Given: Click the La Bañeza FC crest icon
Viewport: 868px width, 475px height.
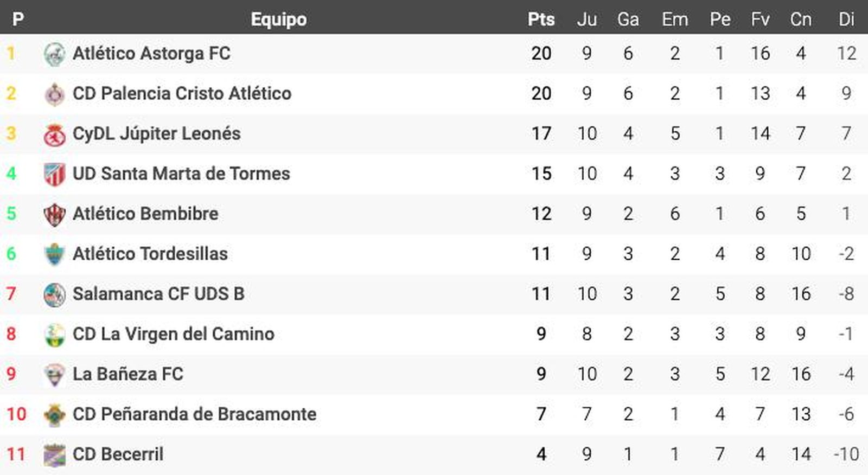Looking at the screenshot, I should [x=54, y=375].
